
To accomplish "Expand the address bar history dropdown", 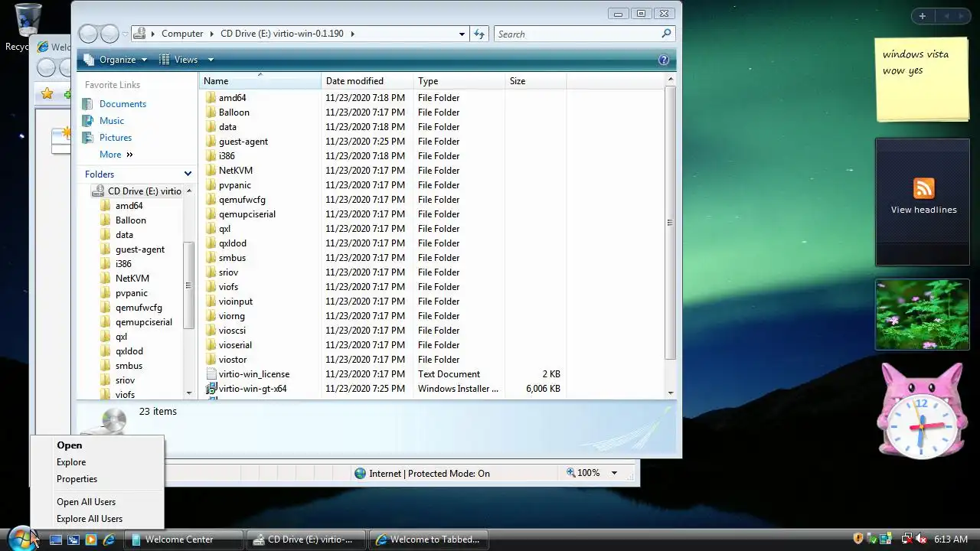I will [462, 34].
